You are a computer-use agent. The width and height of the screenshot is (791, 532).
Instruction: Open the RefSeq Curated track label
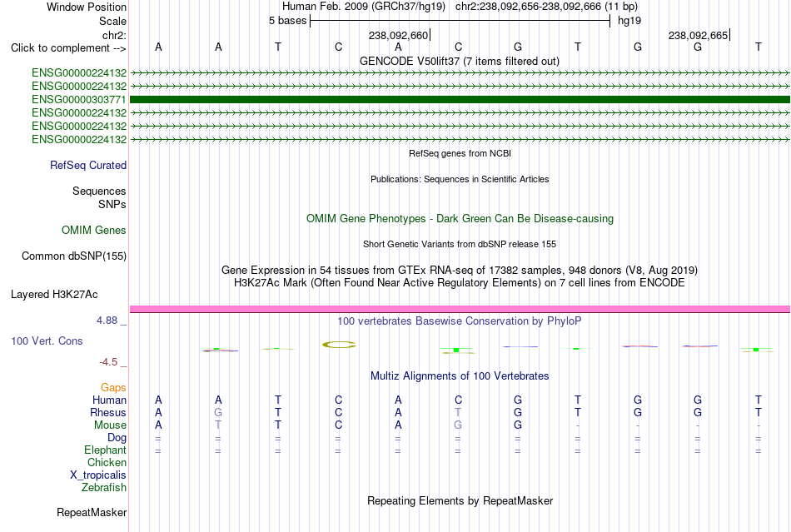(88, 166)
